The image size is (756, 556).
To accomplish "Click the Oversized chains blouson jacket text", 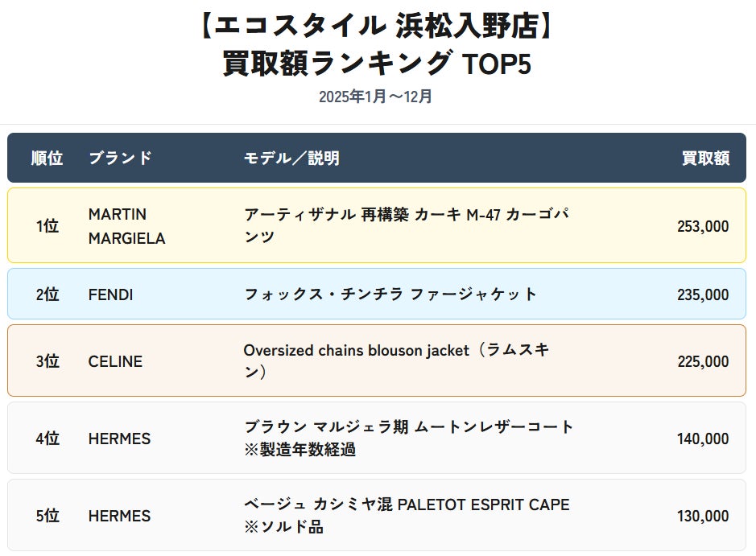I will point(354,351).
